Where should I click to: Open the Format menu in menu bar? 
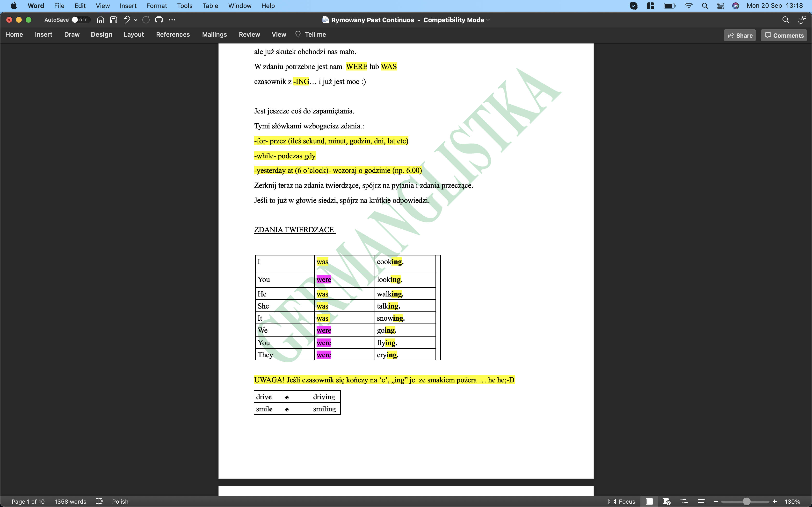tap(156, 6)
